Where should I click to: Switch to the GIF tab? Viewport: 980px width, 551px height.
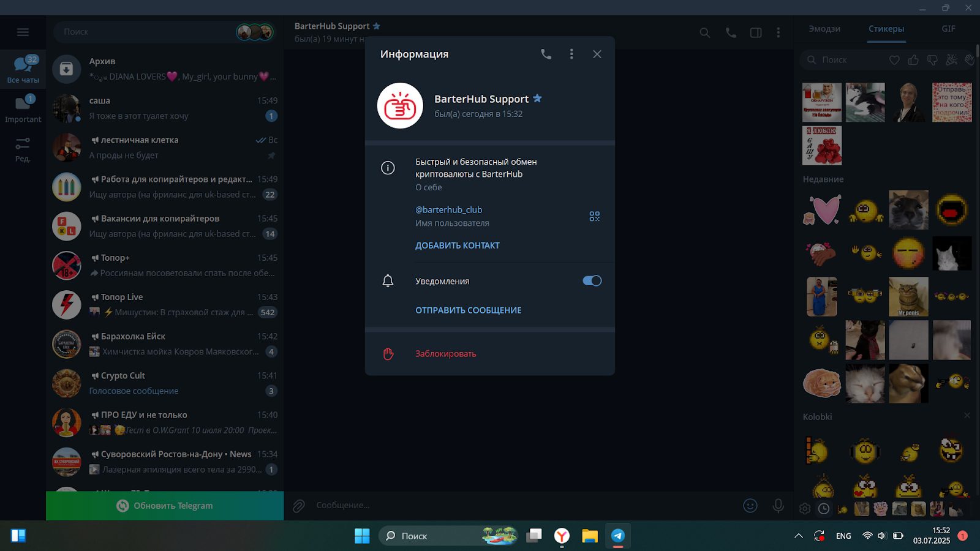point(948,29)
